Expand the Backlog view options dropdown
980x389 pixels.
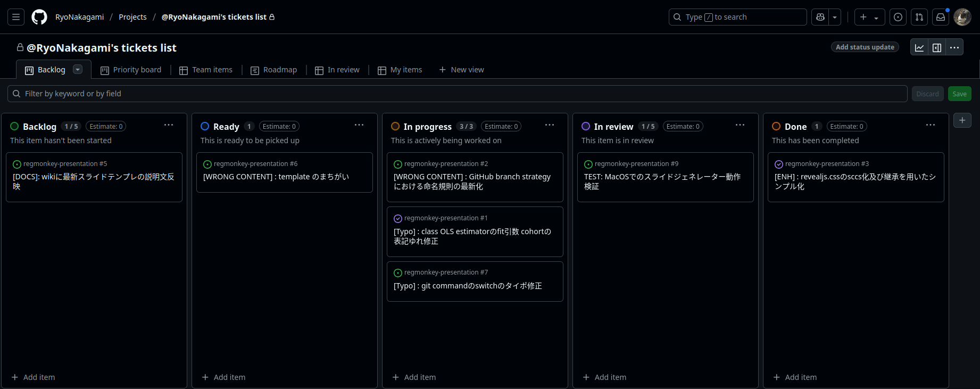click(x=78, y=69)
